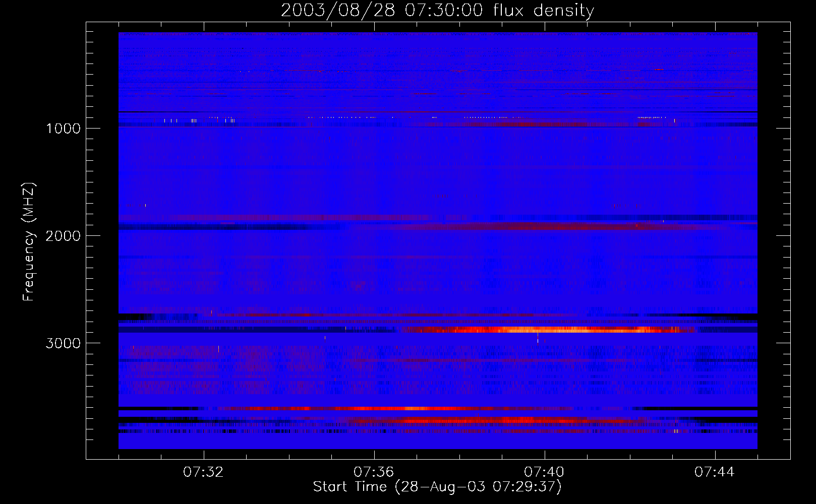Click the 07:44 time tick label
The image size is (816, 504).
coord(715,472)
